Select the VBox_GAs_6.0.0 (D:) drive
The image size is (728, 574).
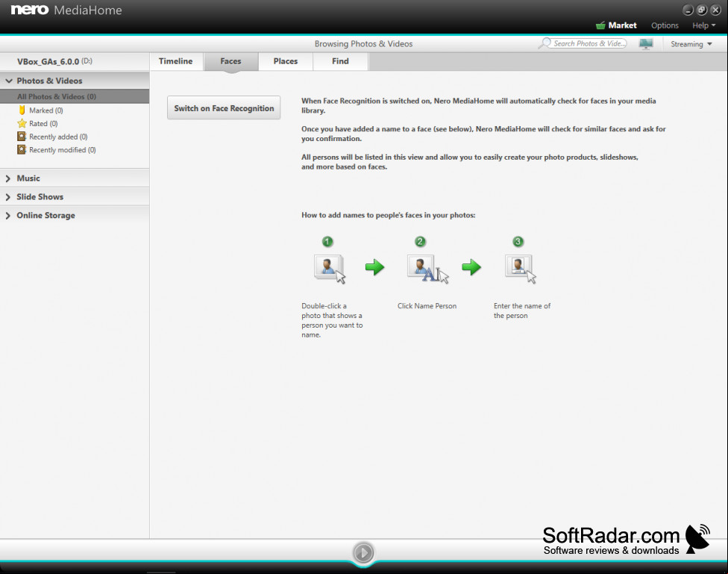(x=54, y=61)
